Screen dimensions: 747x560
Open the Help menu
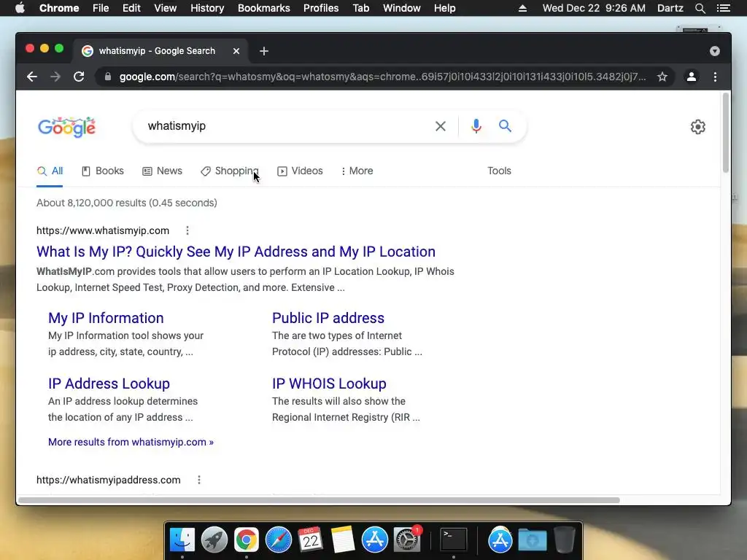[x=444, y=8]
